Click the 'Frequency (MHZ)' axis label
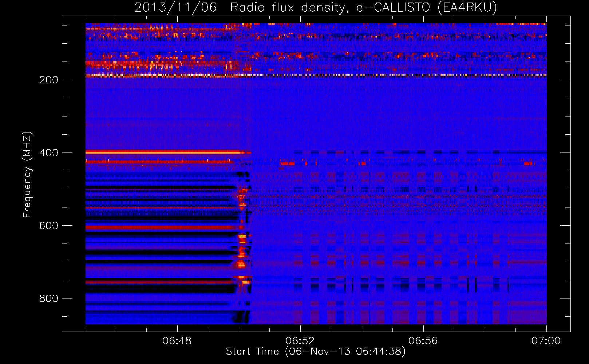 pos(27,175)
